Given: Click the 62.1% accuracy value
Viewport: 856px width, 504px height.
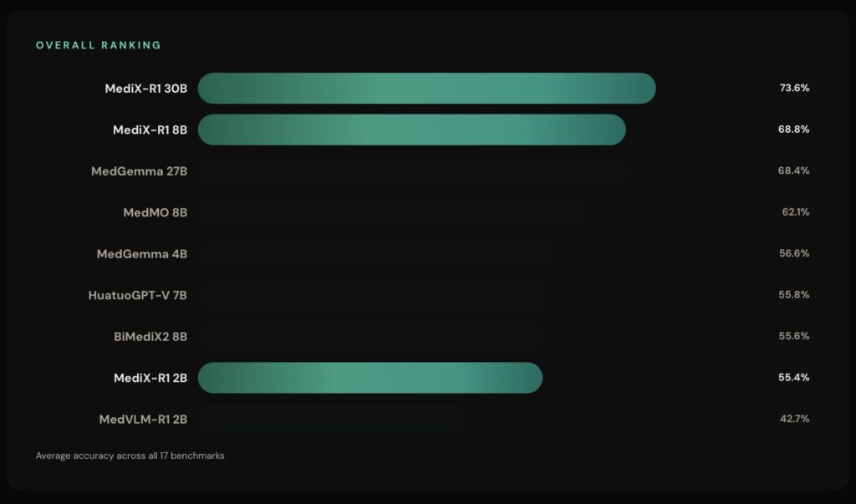Looking at the screenshot, I should [x=795, y=212].
